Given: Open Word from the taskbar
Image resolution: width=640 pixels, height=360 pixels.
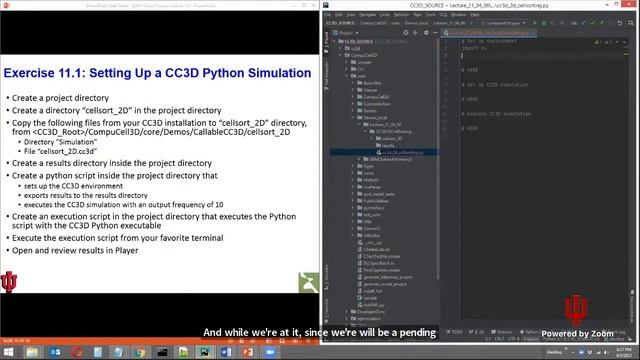Looking at the screenshot, I should [226, 352].
